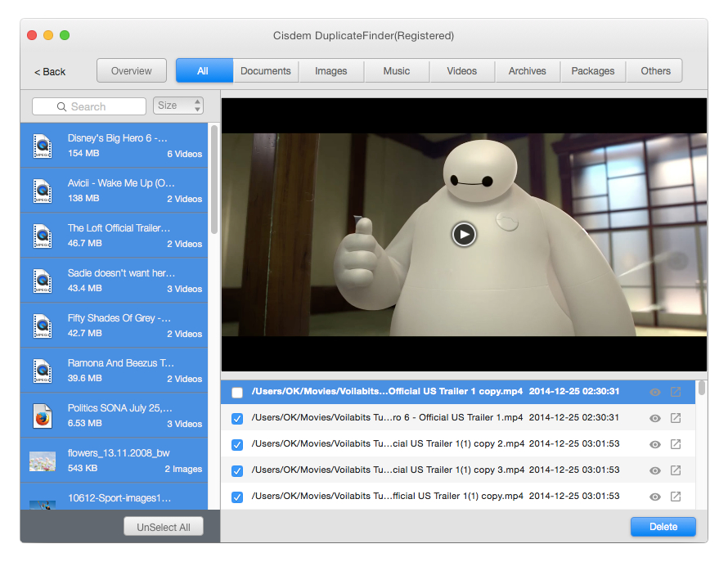Image resolution: width=728 pixels, height=562 pixels.
Task: Click the 2 Images count label
Action: pyautogui.click(x=183, y=469)
